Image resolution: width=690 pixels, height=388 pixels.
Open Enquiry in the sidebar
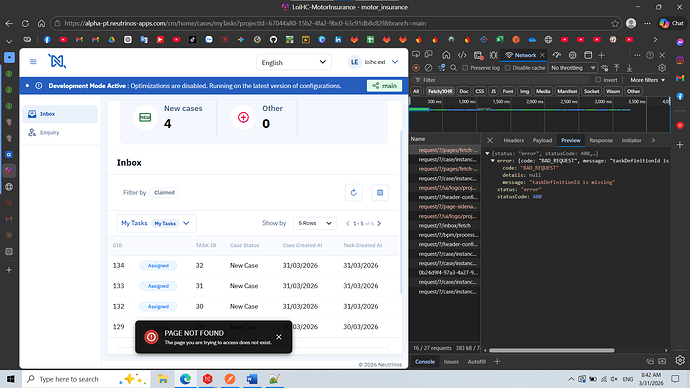tap(60, 132)
